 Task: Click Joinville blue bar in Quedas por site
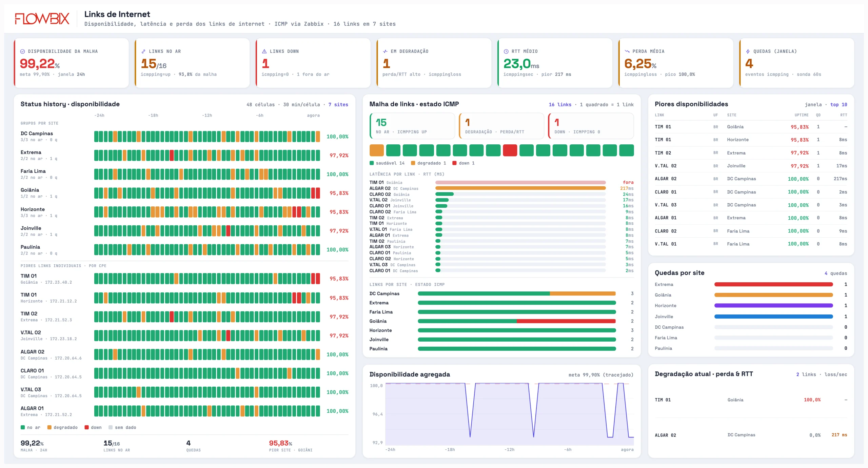pyautogui.click(x=773, y=317)
